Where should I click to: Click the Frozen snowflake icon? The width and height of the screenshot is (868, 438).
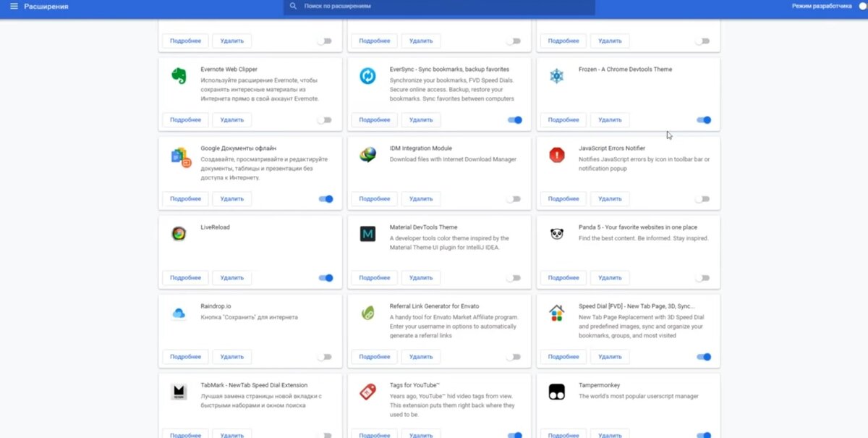[556, 75]
